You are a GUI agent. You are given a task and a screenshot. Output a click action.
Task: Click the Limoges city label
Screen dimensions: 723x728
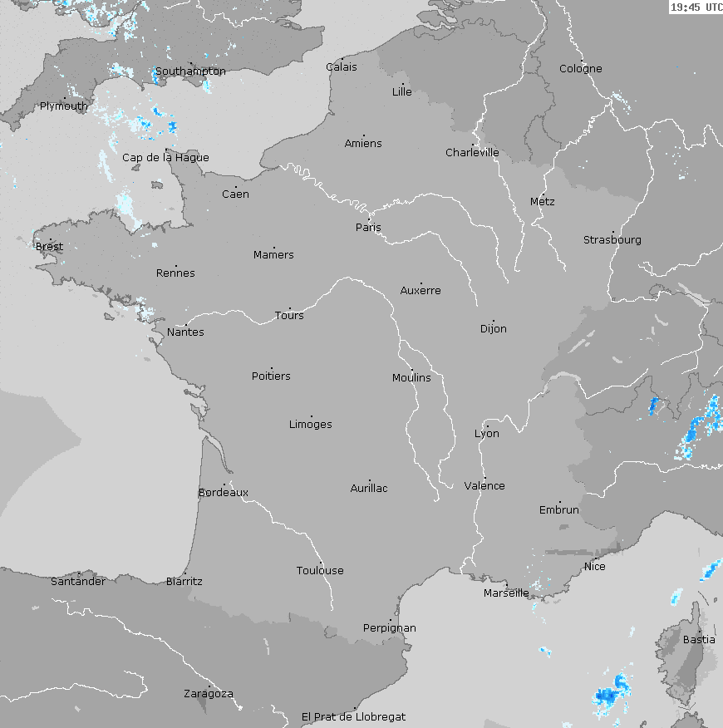[x=310, y=425]
